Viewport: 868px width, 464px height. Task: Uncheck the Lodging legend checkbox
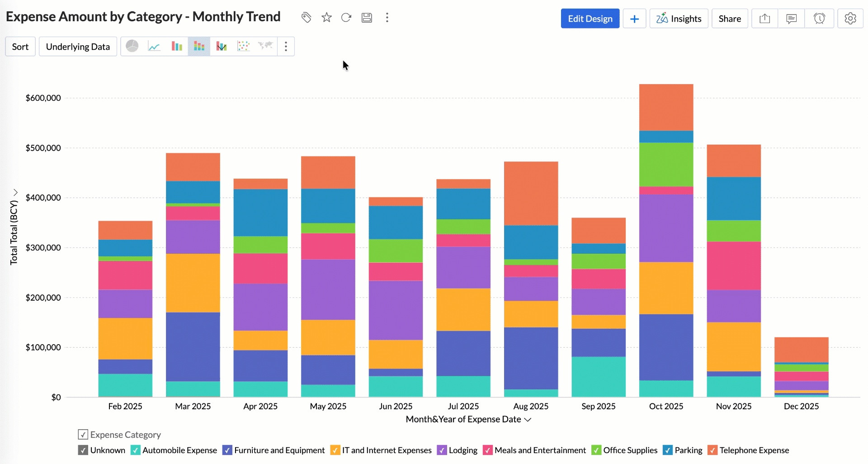(442, 450)
